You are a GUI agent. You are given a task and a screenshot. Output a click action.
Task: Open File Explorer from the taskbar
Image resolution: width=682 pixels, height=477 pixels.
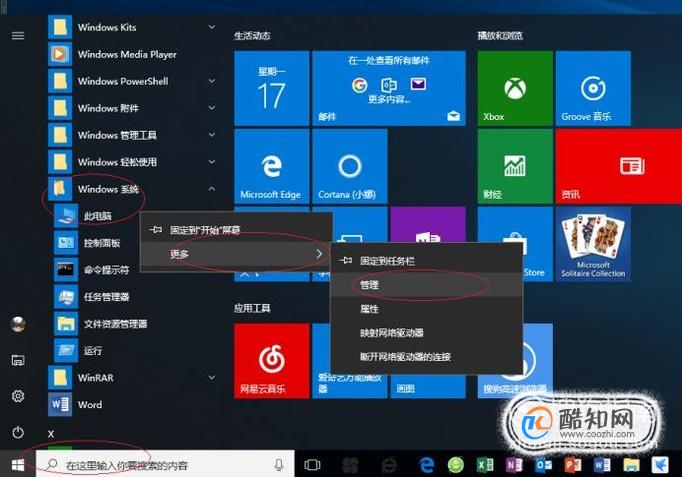[631, 465]
